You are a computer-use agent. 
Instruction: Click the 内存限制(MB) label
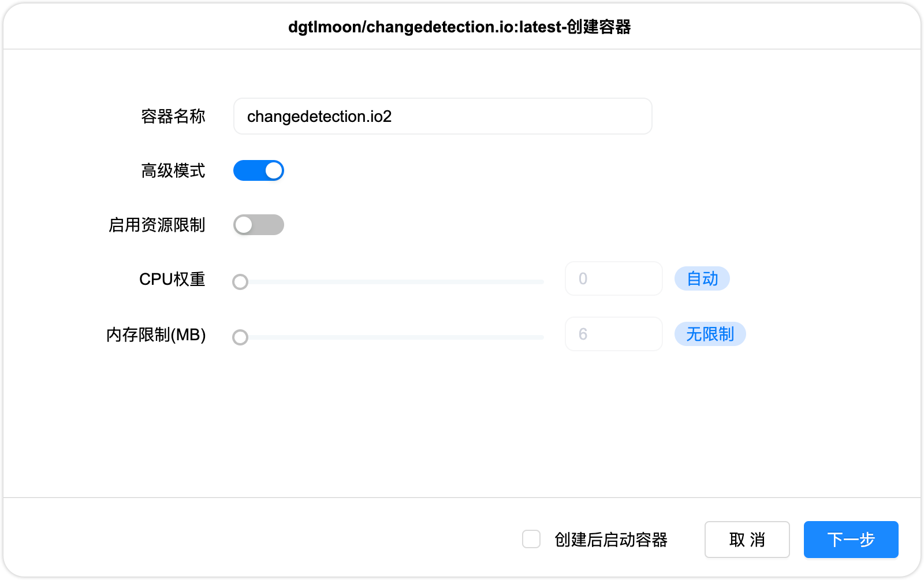click(157, 335)
